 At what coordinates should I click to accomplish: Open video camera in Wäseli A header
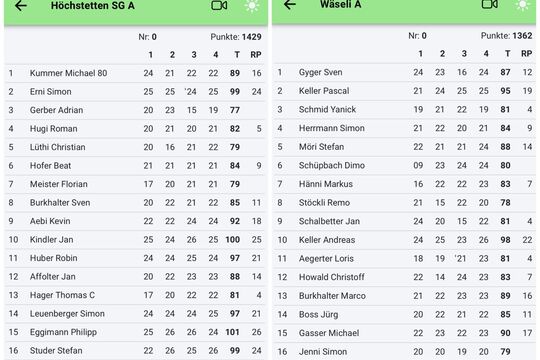click(489, 4)
